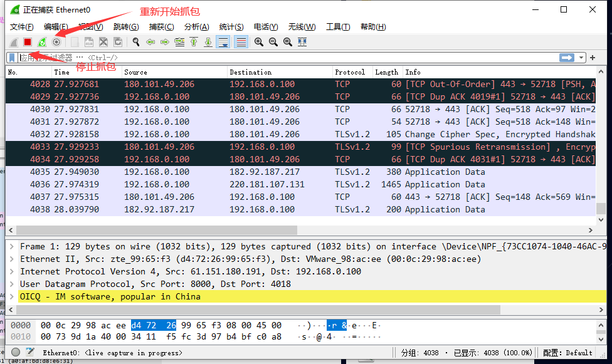Sort packets by the Length column header
This screenshot has height=364, width=612.
(x=388, y=72)
